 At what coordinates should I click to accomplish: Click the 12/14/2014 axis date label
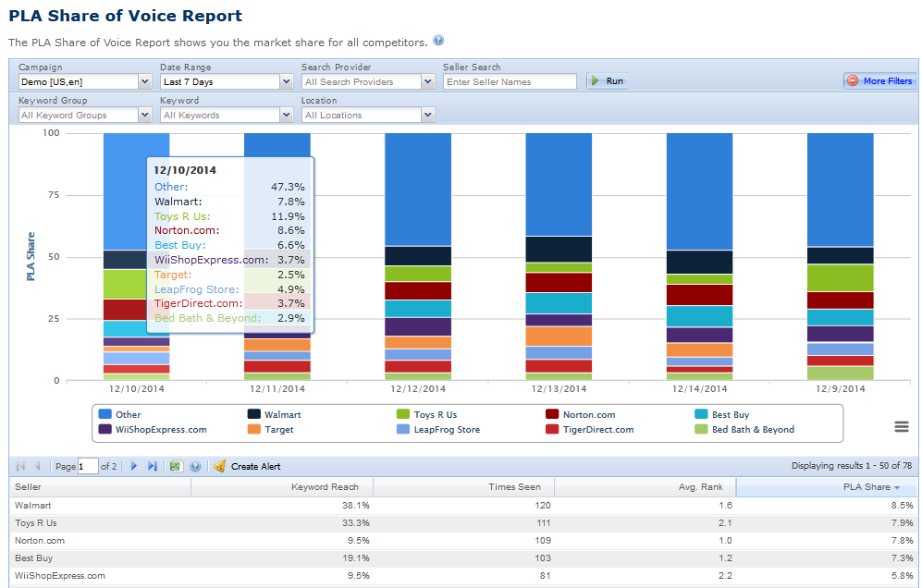[700, 388]
